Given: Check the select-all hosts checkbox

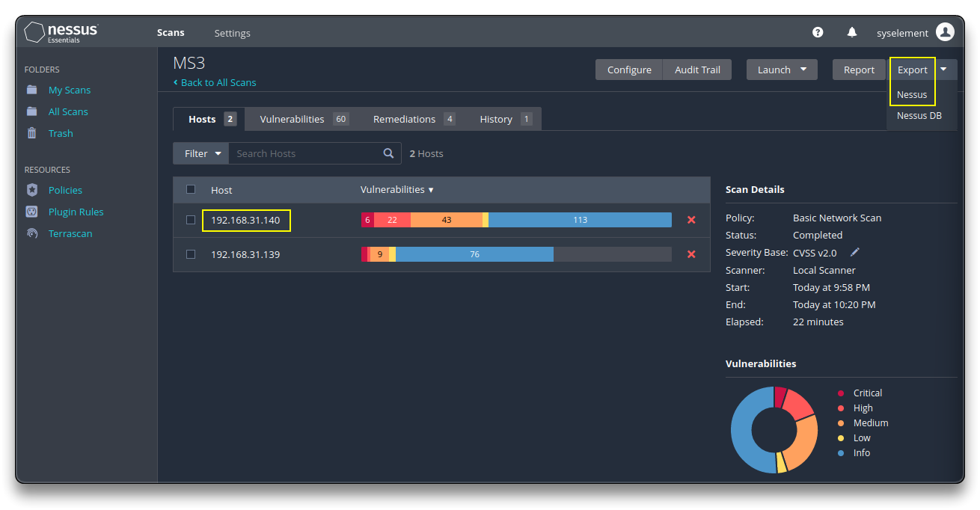Looking at the screenshot, I should tap(191, 190).
